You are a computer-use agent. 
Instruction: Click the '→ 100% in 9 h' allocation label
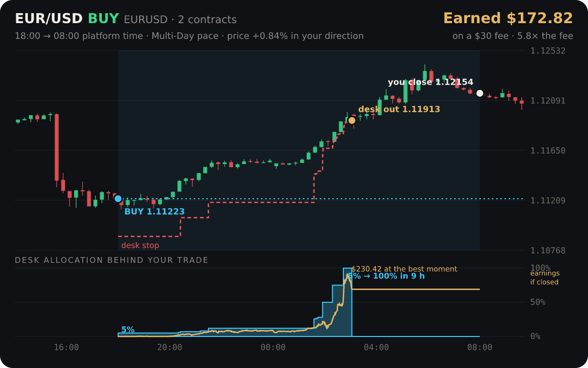[x=393, y=277]
